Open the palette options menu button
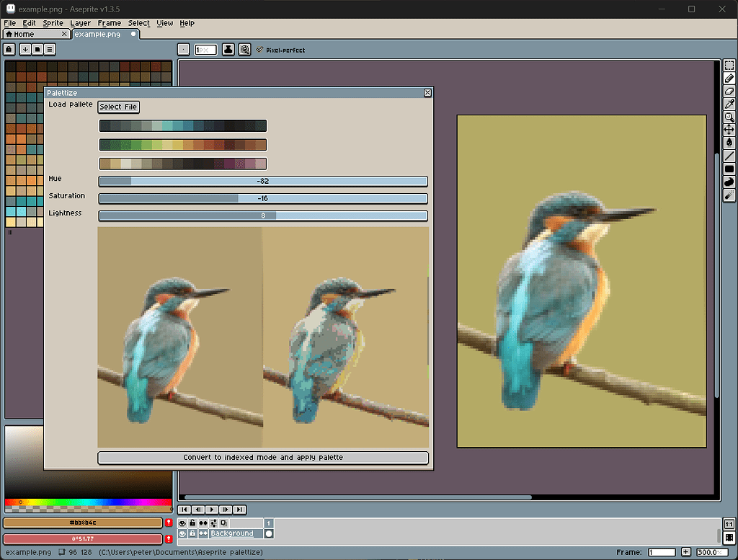738x560 pixels. (50, 50)
